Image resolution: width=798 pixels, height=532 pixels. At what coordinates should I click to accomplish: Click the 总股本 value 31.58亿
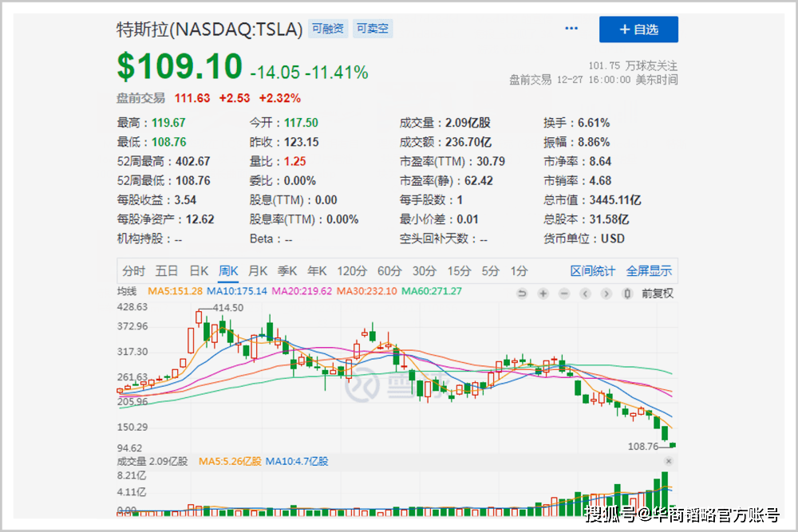click(x=609, y=219)
